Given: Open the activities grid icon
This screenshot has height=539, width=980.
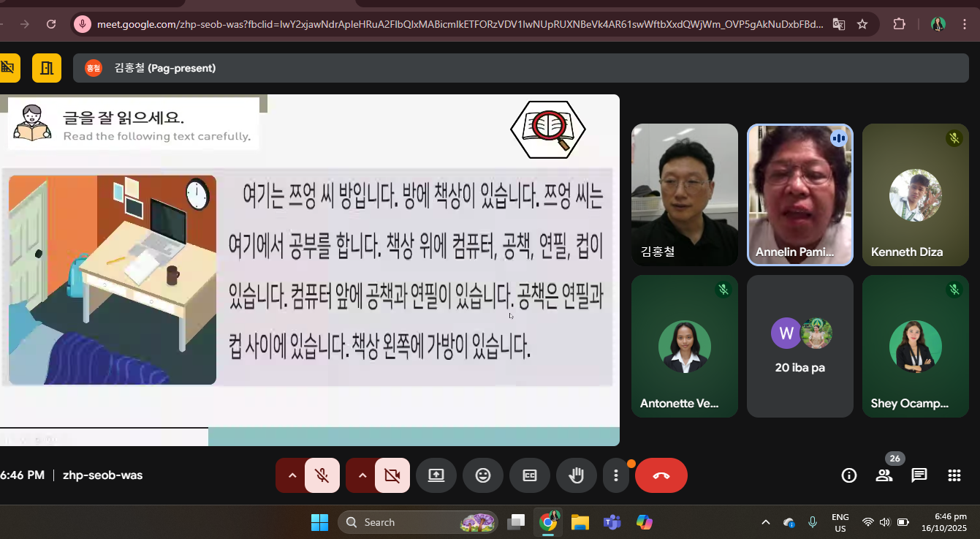Looking at the screenshot, I should tap(954, 475).
